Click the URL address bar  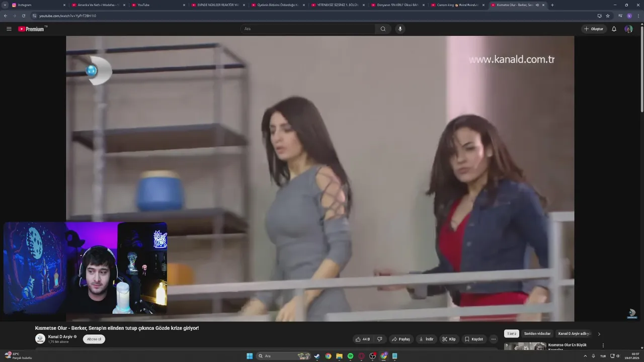coord(312,16)
